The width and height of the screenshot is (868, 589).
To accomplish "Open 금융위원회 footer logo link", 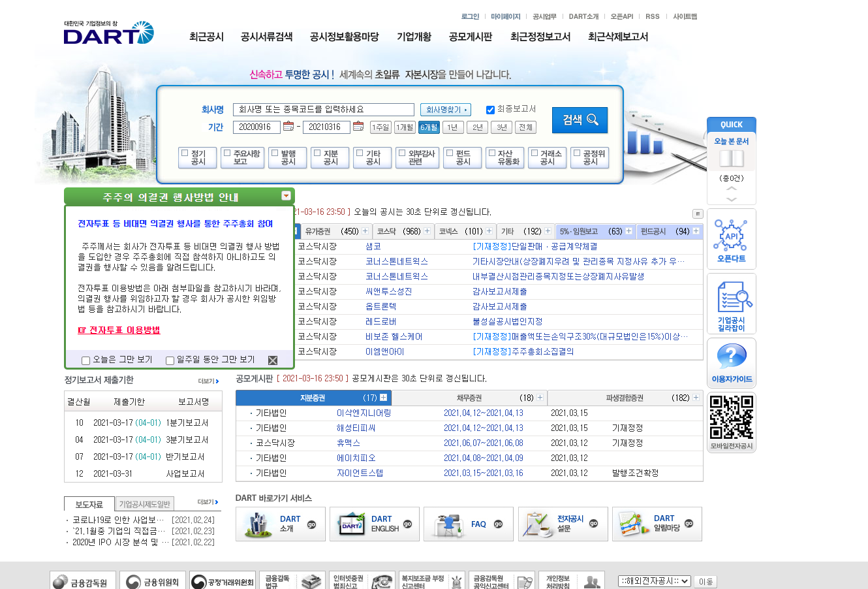I will (x=153, y=581).
